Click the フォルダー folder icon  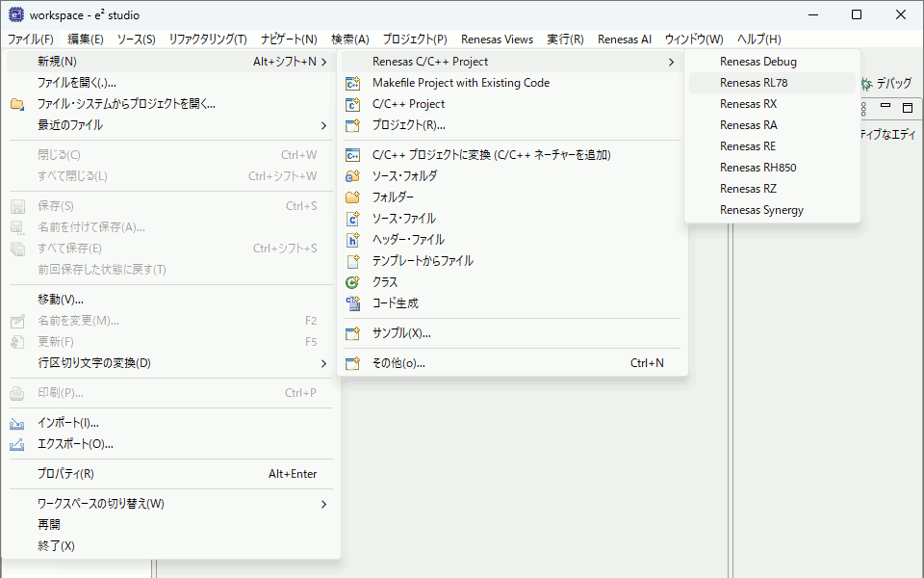tap(352, 197)
